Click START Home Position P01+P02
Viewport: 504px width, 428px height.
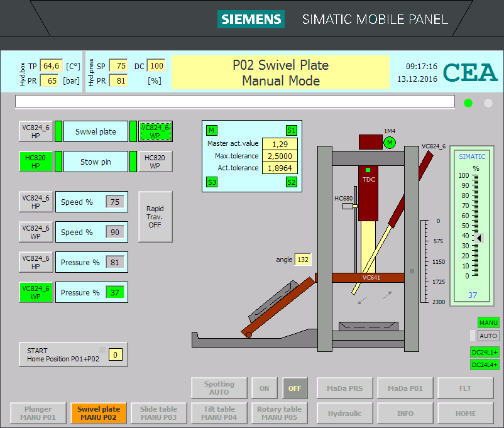74,354
